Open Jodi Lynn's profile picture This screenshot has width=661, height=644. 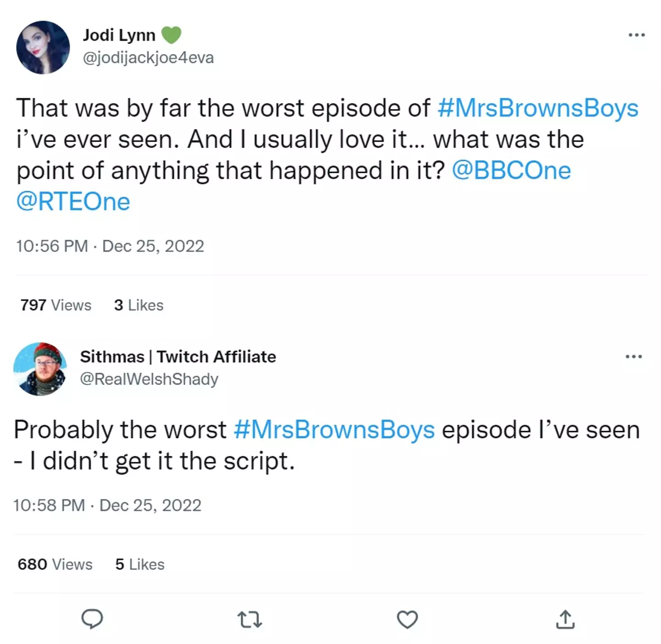point(43,47)
